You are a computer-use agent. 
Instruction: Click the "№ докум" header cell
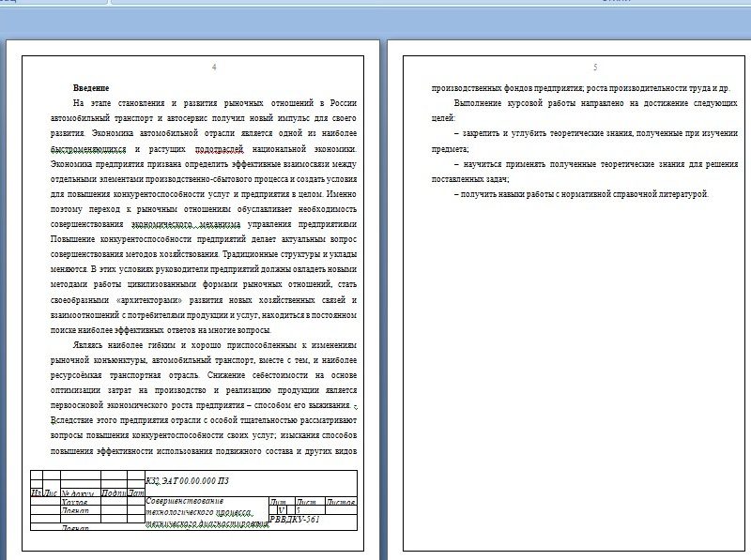tap(77, 492)
